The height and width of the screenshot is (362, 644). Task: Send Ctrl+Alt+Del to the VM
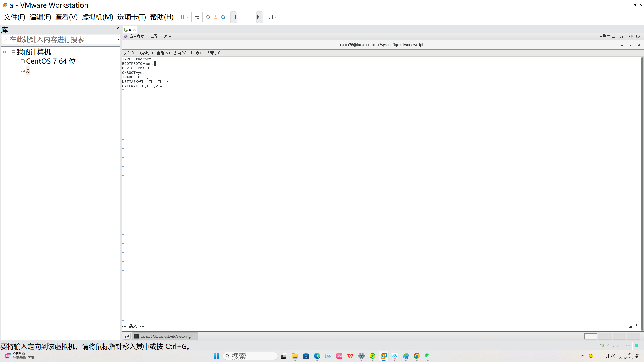(197, 17)
